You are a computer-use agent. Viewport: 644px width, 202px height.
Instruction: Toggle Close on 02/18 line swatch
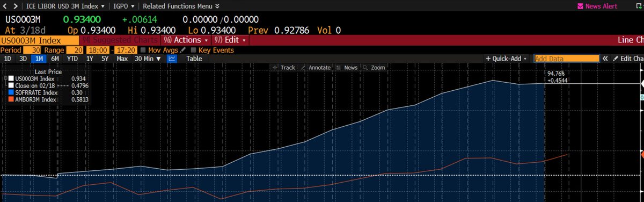(11, 85)
